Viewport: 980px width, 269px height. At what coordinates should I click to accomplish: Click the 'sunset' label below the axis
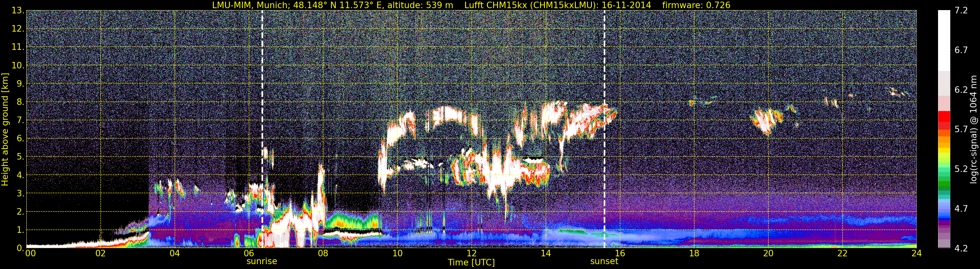(604, 262)
